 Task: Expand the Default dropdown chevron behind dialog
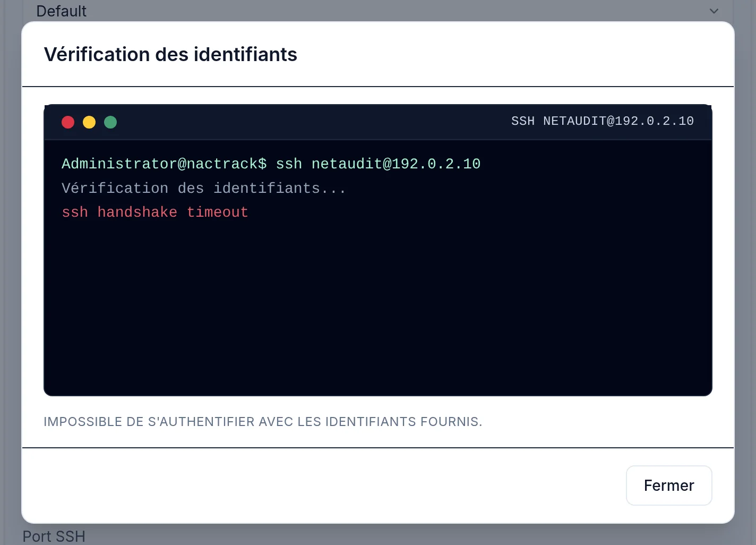(x=714, y=11)
